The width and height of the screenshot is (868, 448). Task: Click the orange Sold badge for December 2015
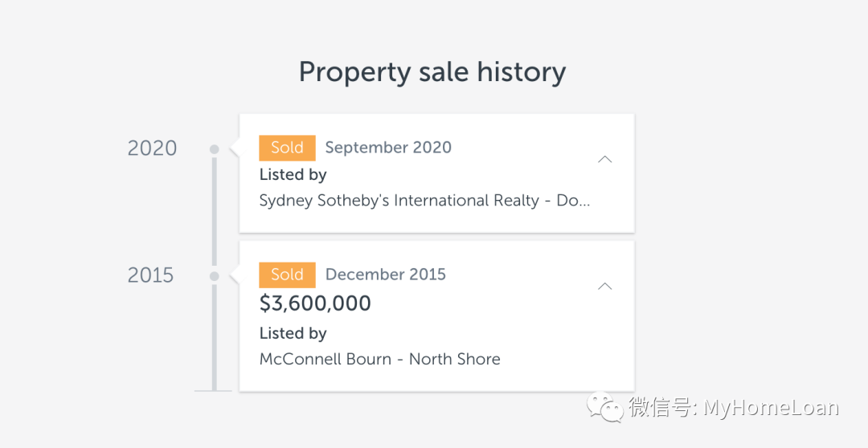click(287, 275)
